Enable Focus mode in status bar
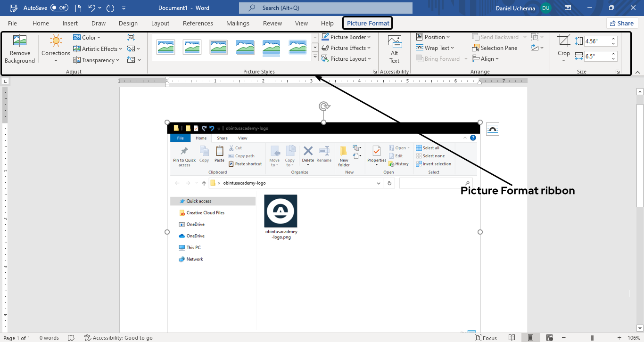This screenshot has width=644, height=342. 486,338
